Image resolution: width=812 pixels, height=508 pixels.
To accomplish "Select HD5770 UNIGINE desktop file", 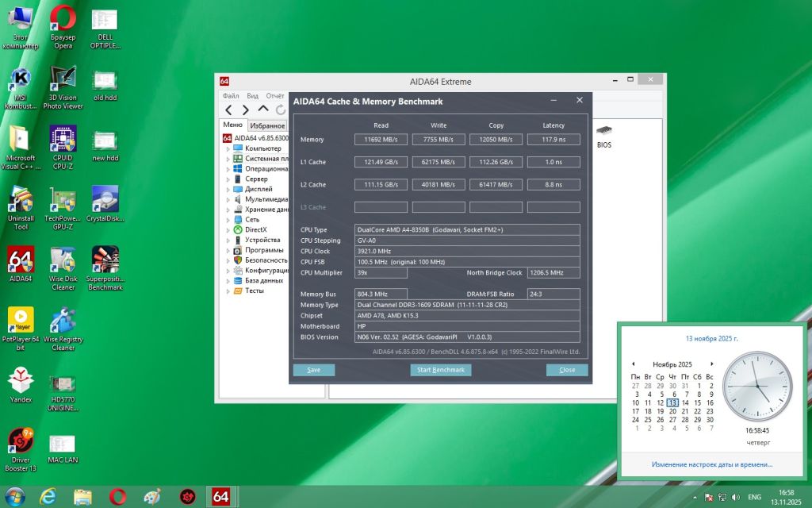I will pyautogui.click(x=63, y=393).
